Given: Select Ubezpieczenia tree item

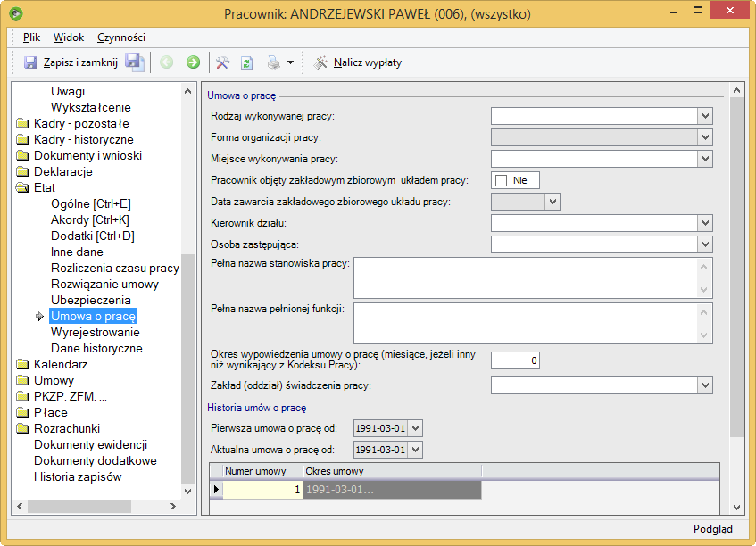Looking at the screenshot, I should click(x=91, y=301).
